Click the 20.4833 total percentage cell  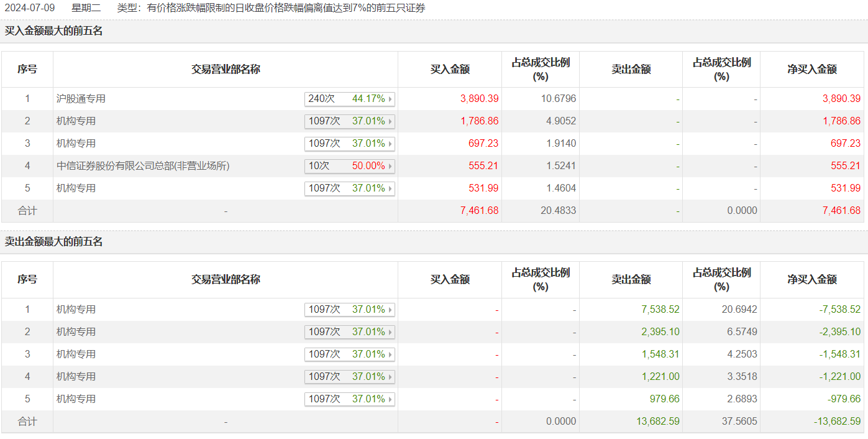point(559,211)
